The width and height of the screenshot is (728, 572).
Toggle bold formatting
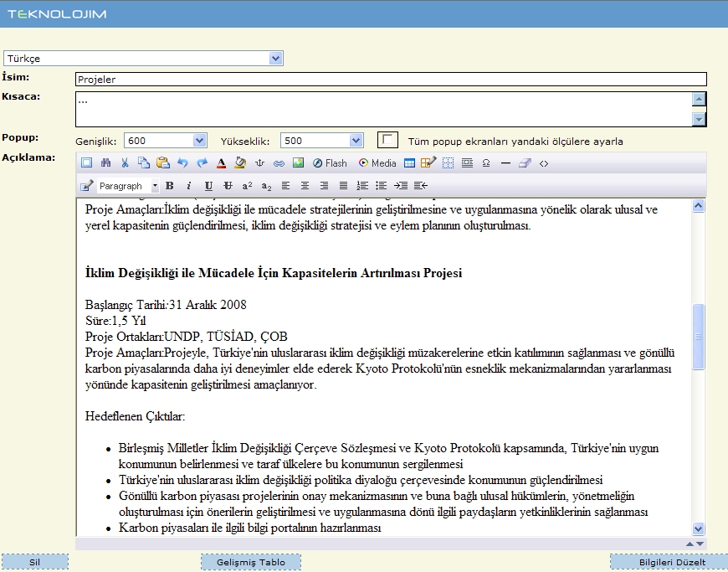[170, 185]
